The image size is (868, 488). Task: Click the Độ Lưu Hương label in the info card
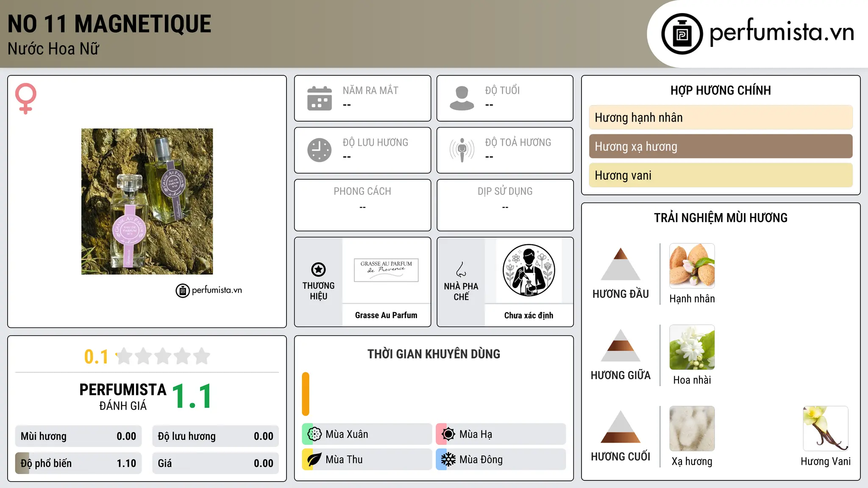(x=375, y=142)
